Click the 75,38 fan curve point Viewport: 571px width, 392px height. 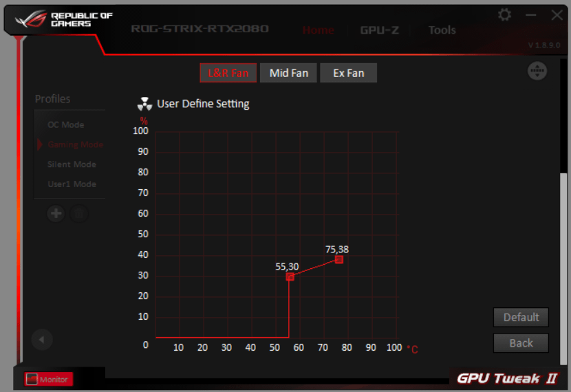pos(338,259)
